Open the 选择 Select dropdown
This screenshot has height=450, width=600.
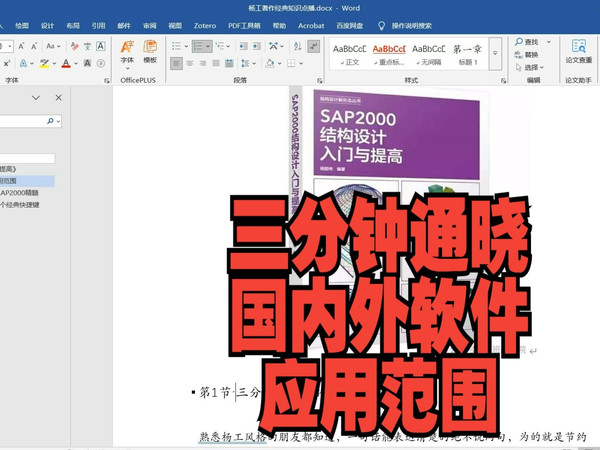coord(530,67)
